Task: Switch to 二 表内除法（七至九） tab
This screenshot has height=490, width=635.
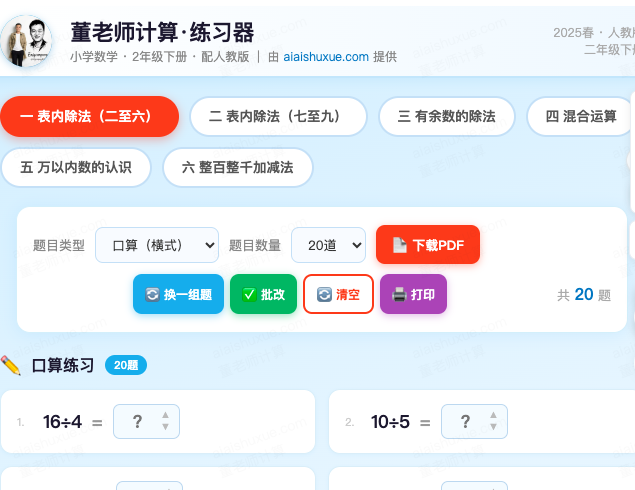Action: [275, 116]
